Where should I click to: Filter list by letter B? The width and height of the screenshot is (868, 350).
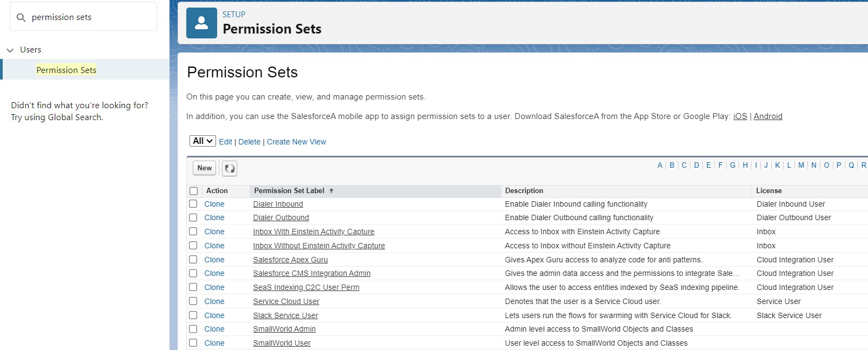coord(672,165)
